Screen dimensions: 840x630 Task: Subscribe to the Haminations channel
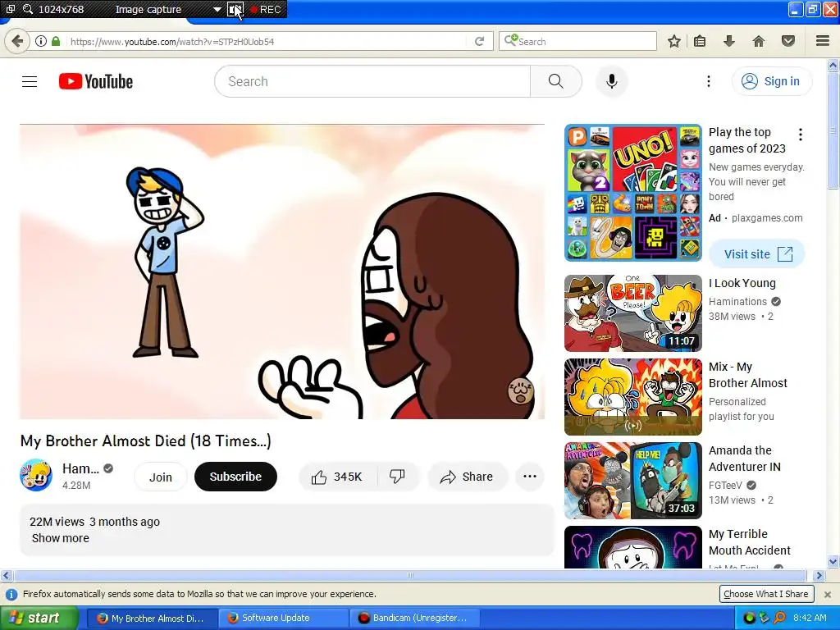(235, 477)
